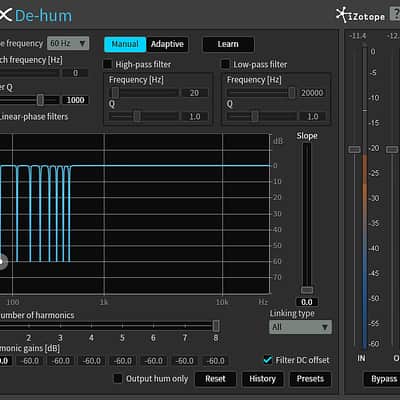Click the High-pass Q slider handle
The image size is (400, 400).
click(x=137, y=116)
